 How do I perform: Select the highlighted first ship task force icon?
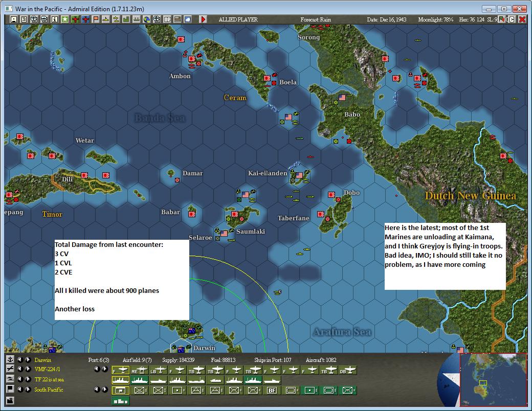[121, 380]
